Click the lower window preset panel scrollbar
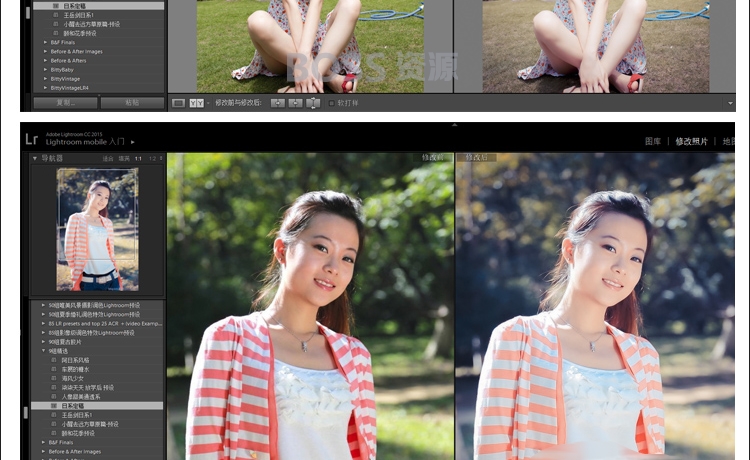 pos(26,413)
